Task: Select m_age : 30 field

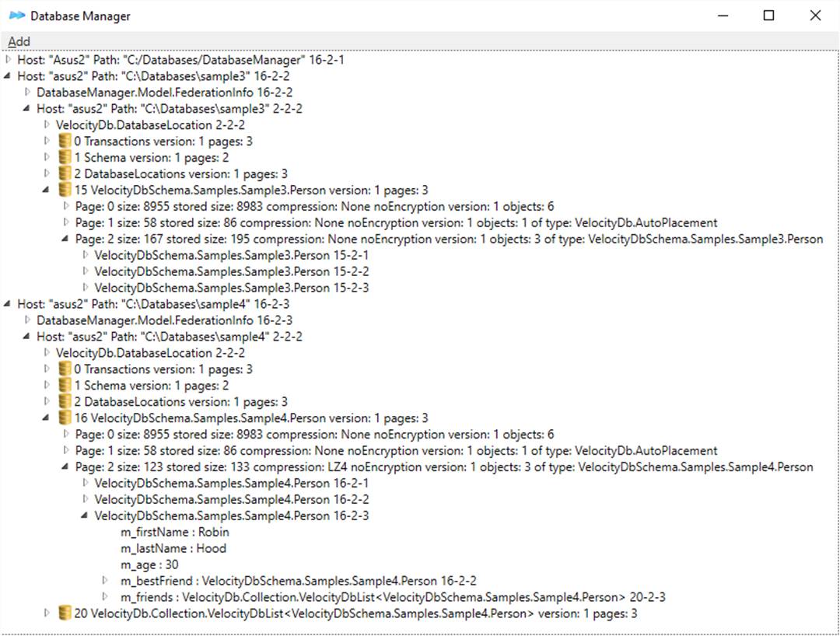Action: tap(149, 564)
